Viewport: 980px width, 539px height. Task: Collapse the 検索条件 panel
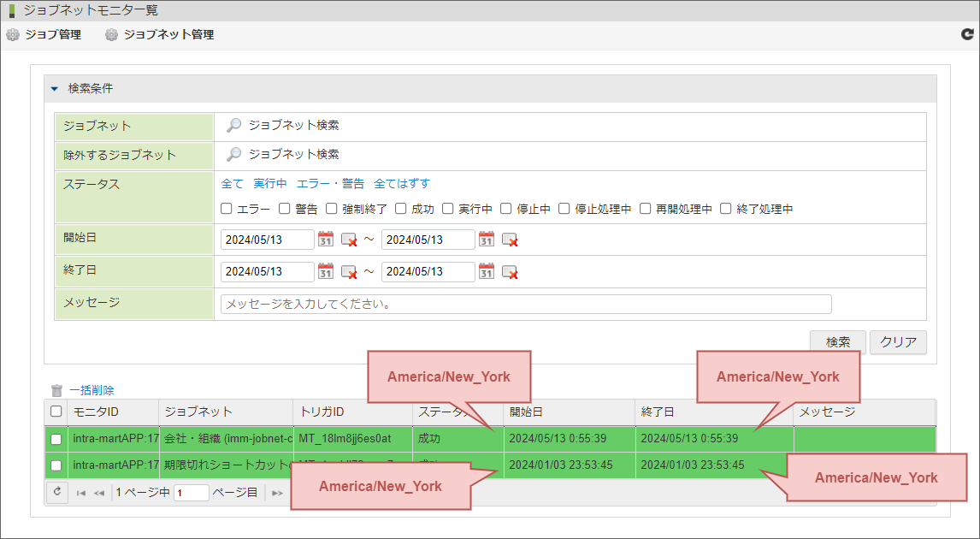56,89
